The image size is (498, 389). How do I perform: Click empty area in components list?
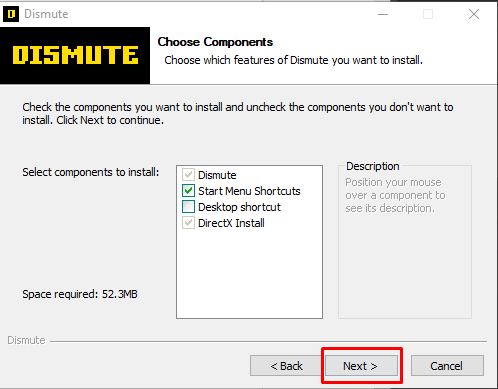[x=249, y=273]
